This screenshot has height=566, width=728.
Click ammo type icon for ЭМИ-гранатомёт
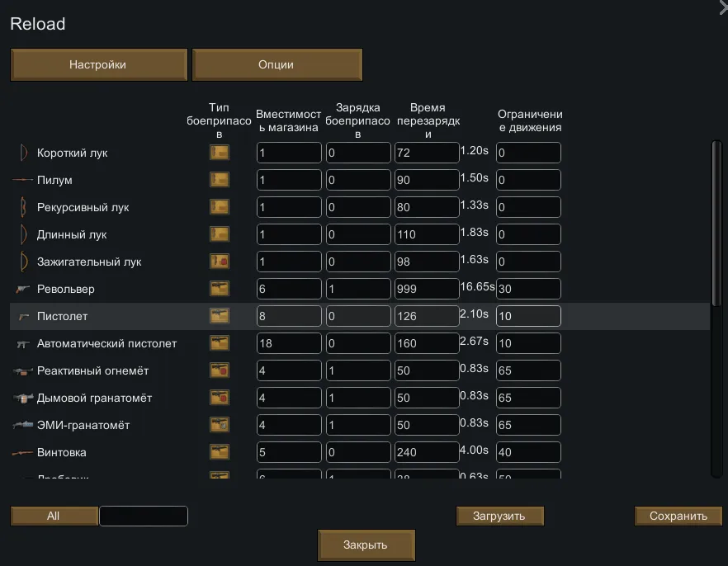point(219,425)
